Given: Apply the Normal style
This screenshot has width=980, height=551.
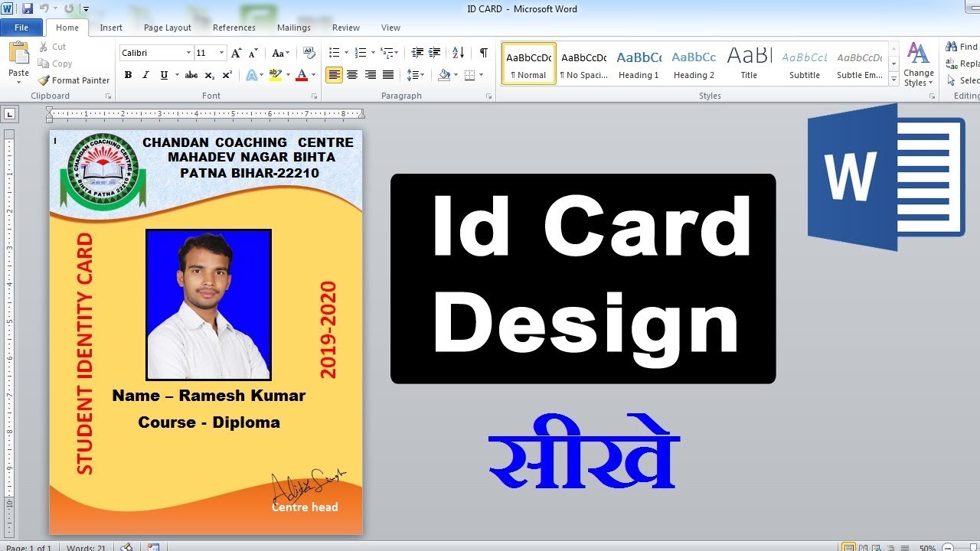Looking at the screenshot, I should pos(529,64).
